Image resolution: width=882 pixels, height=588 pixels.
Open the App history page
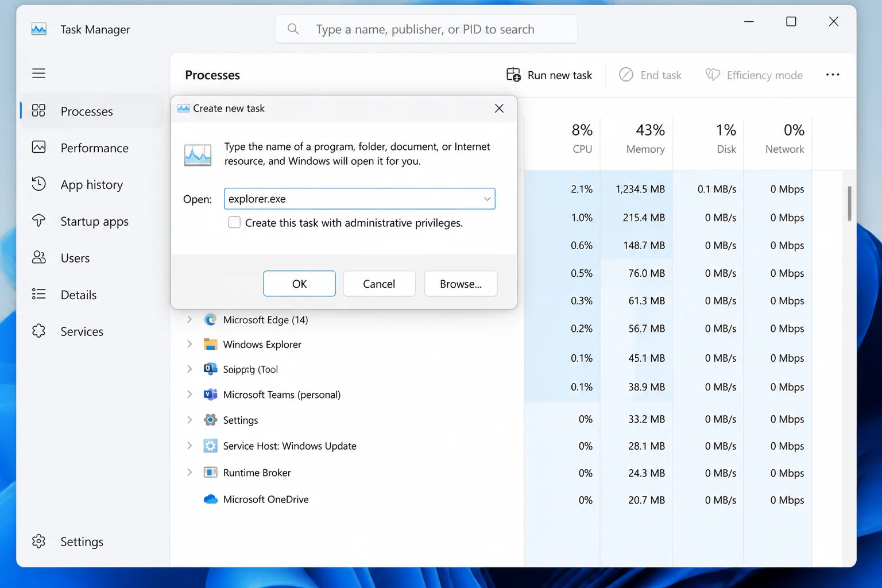pos(92,185)
